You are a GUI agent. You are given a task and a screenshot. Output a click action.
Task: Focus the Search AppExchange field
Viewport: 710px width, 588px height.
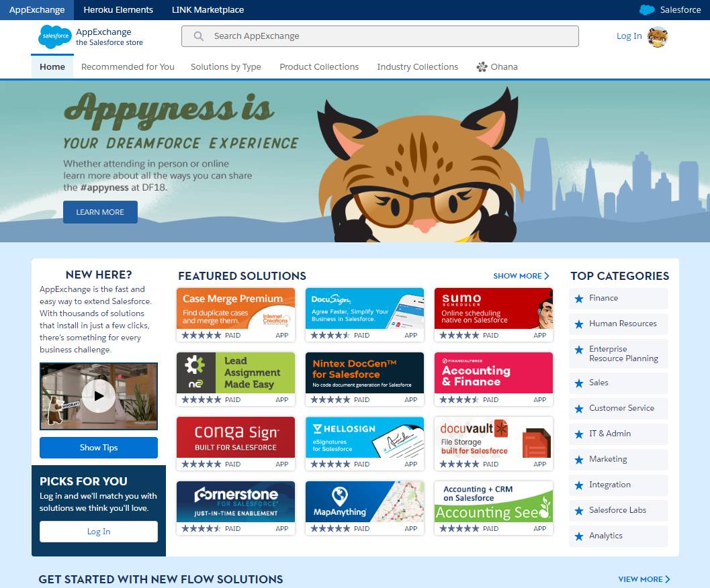tap(380, 36)
